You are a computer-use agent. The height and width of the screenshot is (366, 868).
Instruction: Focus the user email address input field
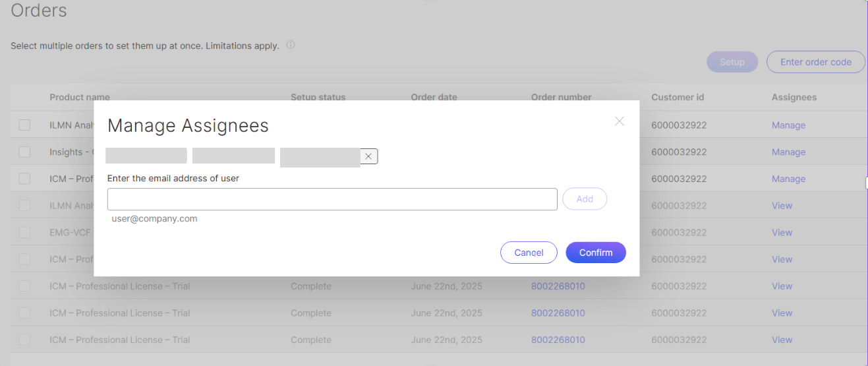(x=332, y=199)
